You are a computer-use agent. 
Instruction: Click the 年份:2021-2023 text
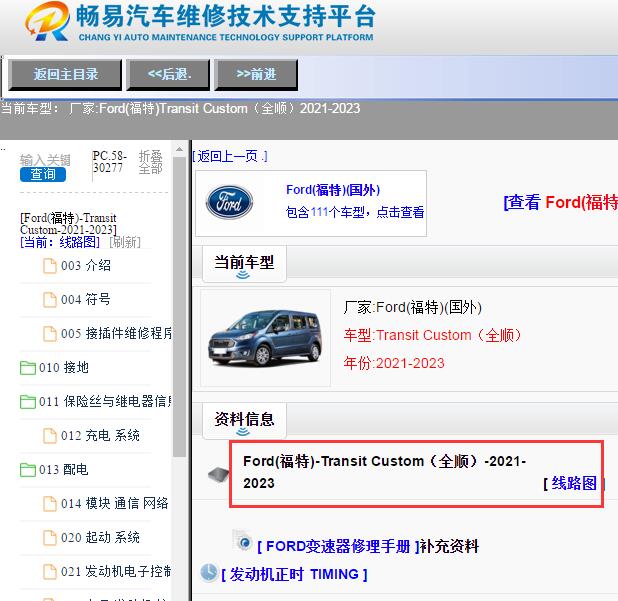[394, 363]
